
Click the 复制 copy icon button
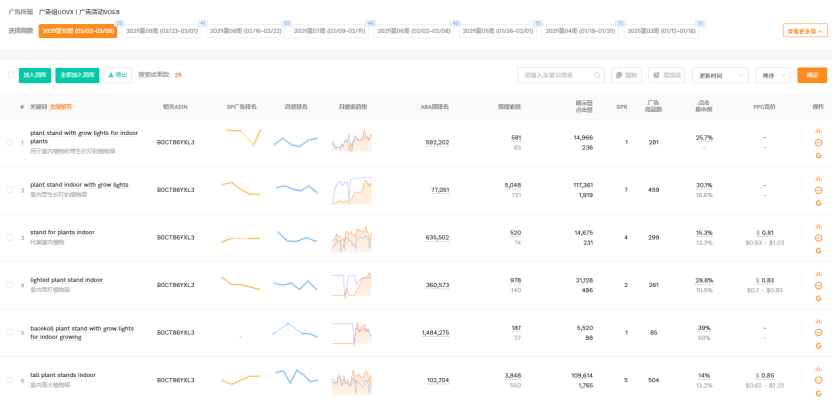point(626,75)
